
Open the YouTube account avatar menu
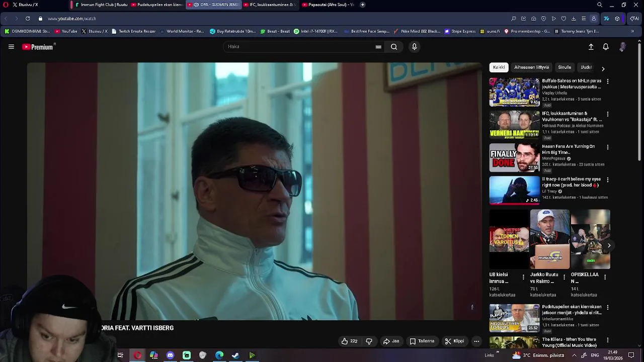tap(623, 47)
